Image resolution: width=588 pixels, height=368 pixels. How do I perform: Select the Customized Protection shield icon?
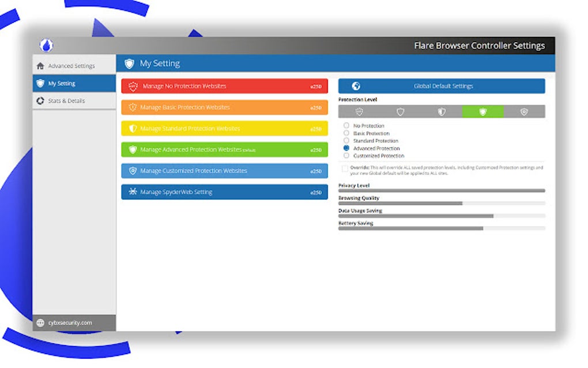pos(525,112)
